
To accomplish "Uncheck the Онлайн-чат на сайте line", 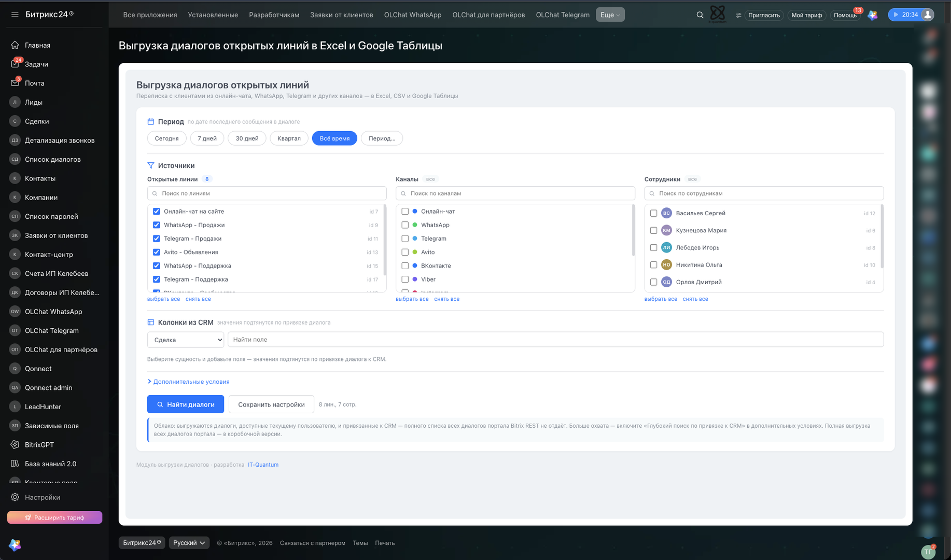I will [157, 212].
